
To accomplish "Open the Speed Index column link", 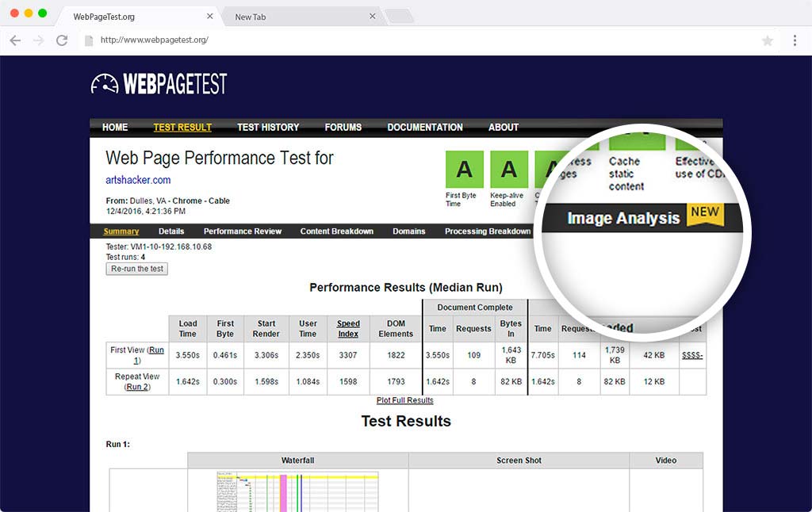I will (x=349, y=329).
